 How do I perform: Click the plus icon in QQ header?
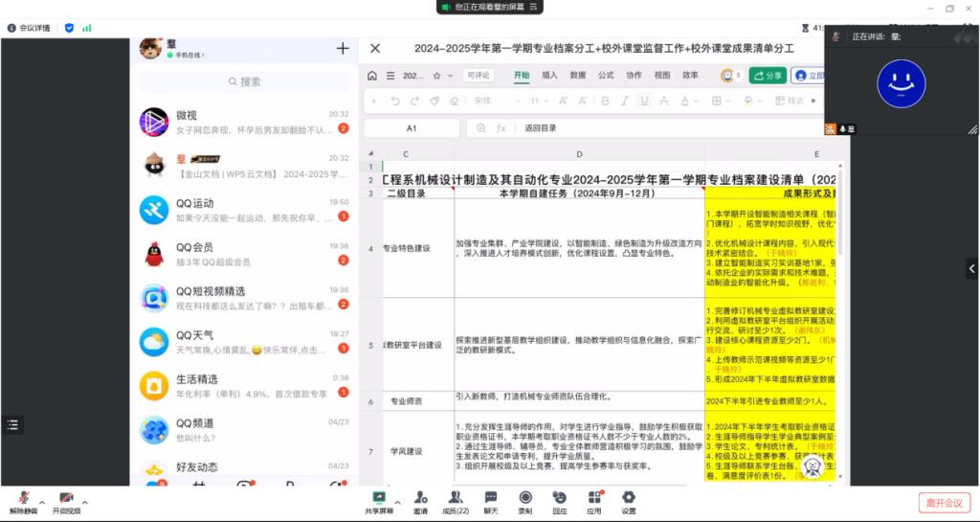342,48
